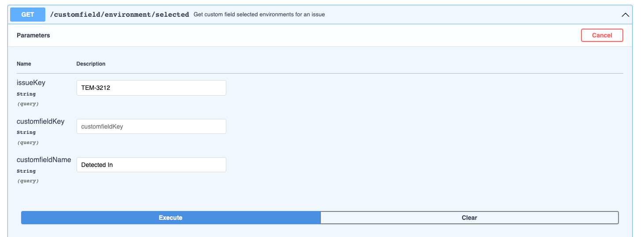Collapse the endpoint panel using the chevron arrow
This screenshot has height=237, width=644.
point(625,15)
